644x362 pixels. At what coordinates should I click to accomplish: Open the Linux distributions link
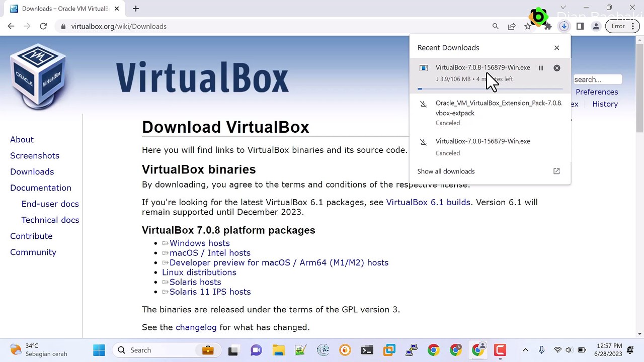pos(199,273)
